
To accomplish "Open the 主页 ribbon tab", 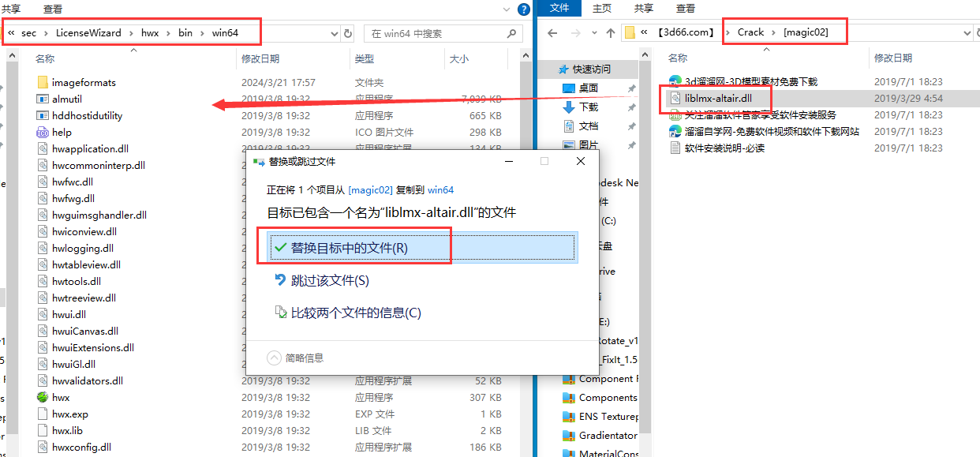I will (x=601, y=8).
